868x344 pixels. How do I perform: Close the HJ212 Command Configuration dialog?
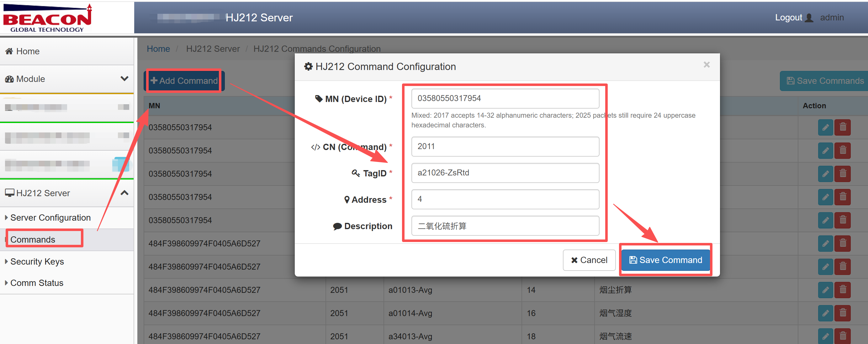point(707,65)
